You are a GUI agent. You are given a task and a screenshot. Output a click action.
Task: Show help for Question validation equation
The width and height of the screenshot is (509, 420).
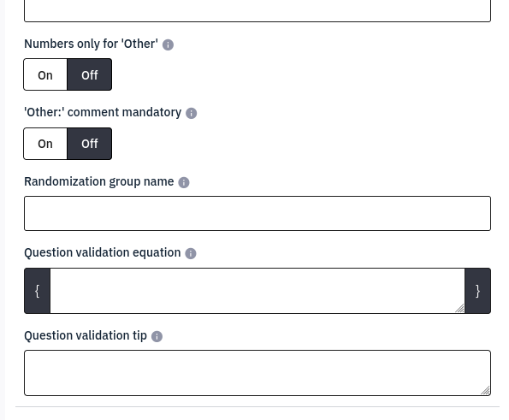pos(191,253)
